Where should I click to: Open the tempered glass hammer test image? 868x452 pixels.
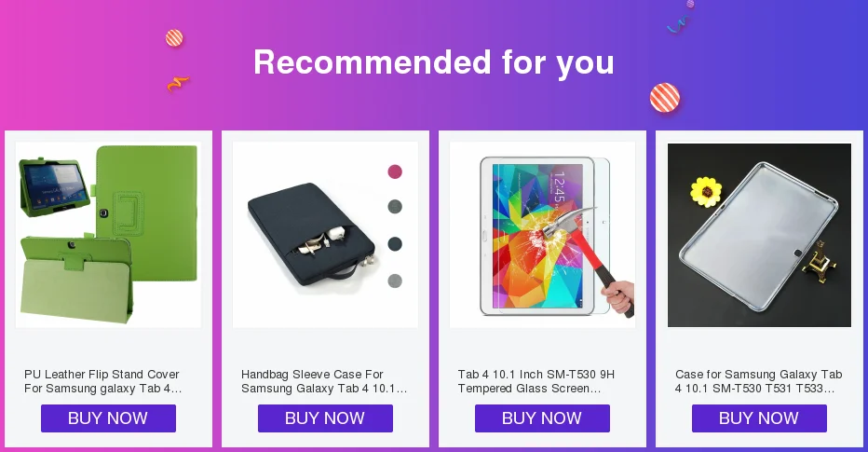(542, 235)
